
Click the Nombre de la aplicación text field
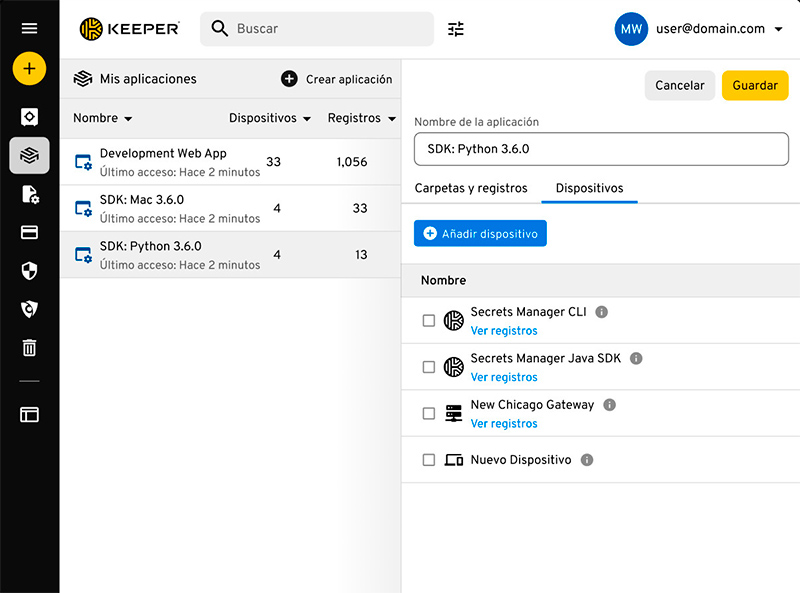[601, 149]
